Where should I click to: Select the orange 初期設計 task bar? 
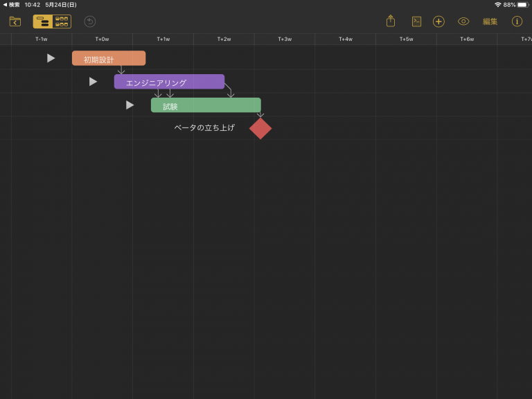click(109, 58)
